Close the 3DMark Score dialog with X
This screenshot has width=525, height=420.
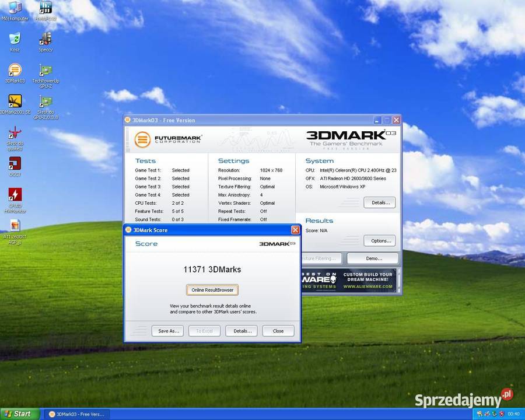[x=295, y=230]
